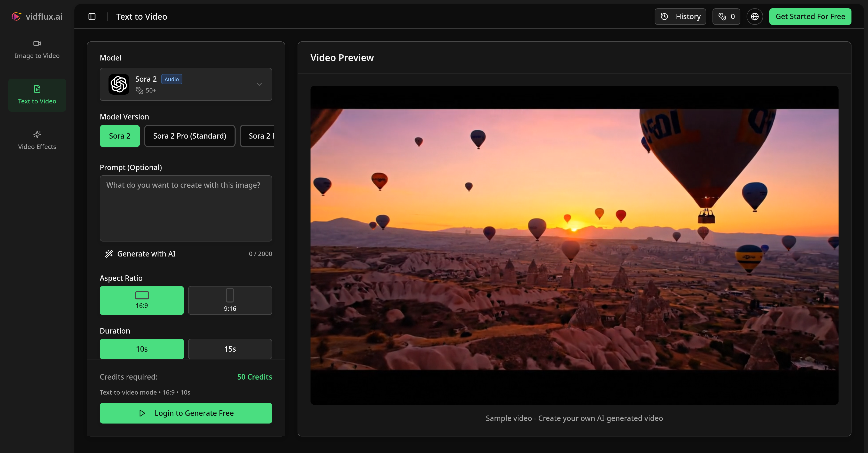The image size is (868, 453).
Task: Switch Model Version to Sora 2 Pro (Standard)
Action: click(189, 136)
